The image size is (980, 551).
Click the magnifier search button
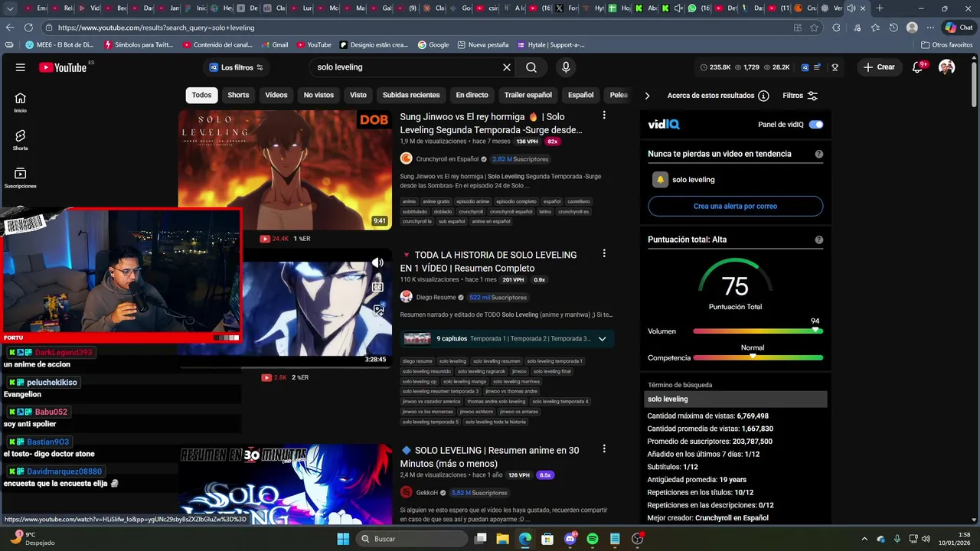tap(531, 67)
